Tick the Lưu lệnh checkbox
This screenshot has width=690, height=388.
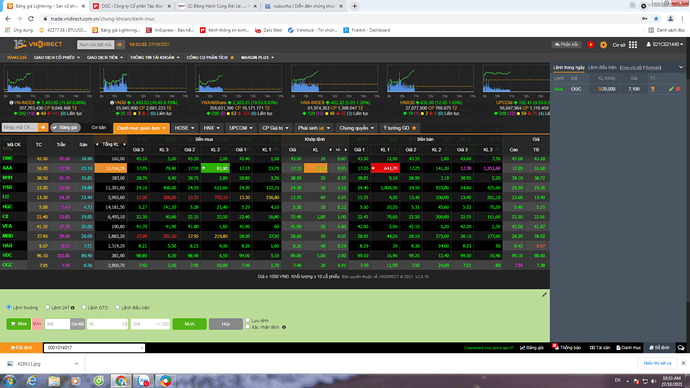[x=247, y=320]
